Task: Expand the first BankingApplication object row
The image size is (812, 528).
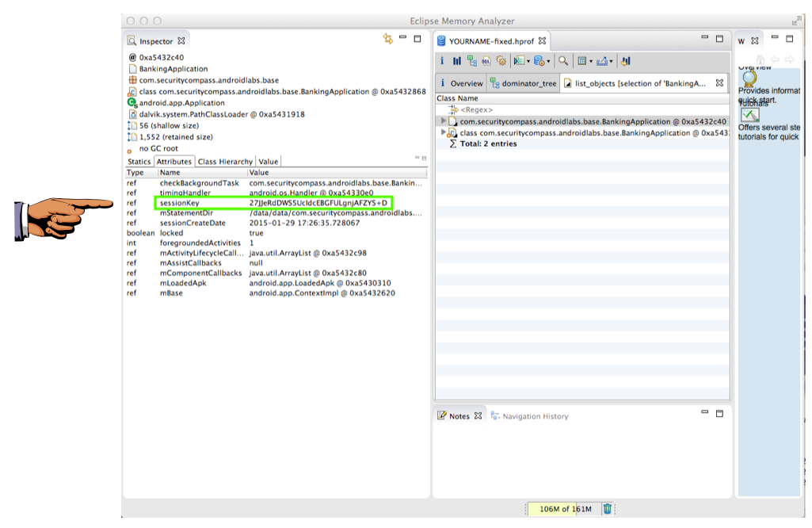Action: [x=444, y=121]
